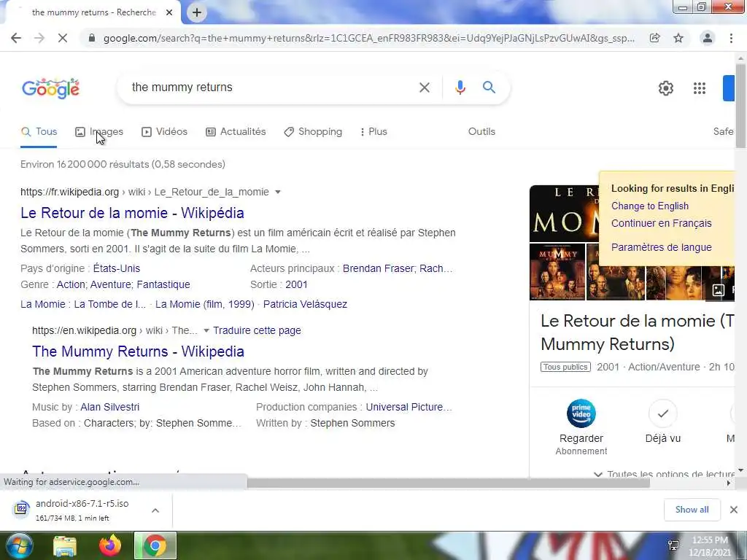
Task: Open the Patricia Velásquez sitelink
Action: coord(305,304)
